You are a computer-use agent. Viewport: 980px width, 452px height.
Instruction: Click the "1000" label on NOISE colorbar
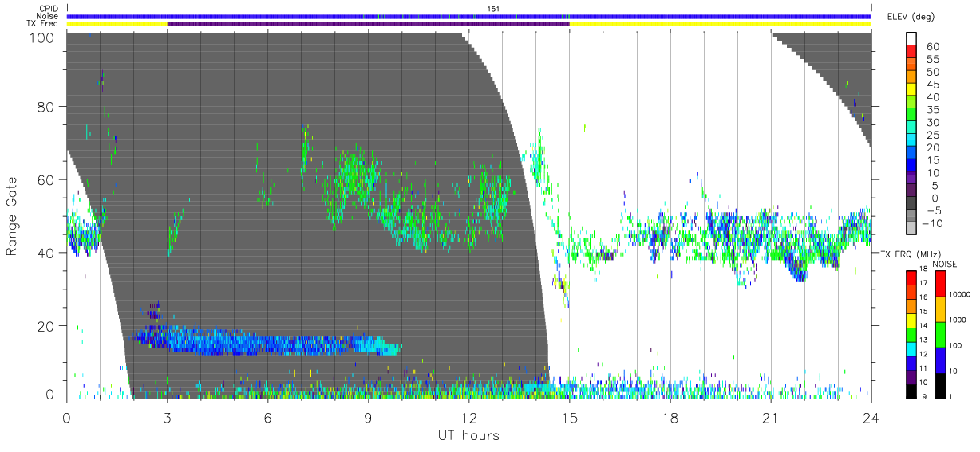956,320
